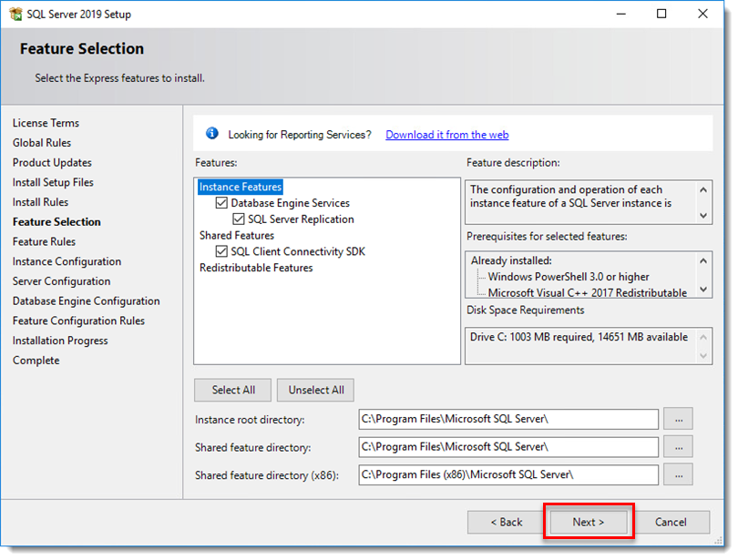Click the Download it from the web link
Viewport: 738px width, 560px height.
tap(446, 134)
